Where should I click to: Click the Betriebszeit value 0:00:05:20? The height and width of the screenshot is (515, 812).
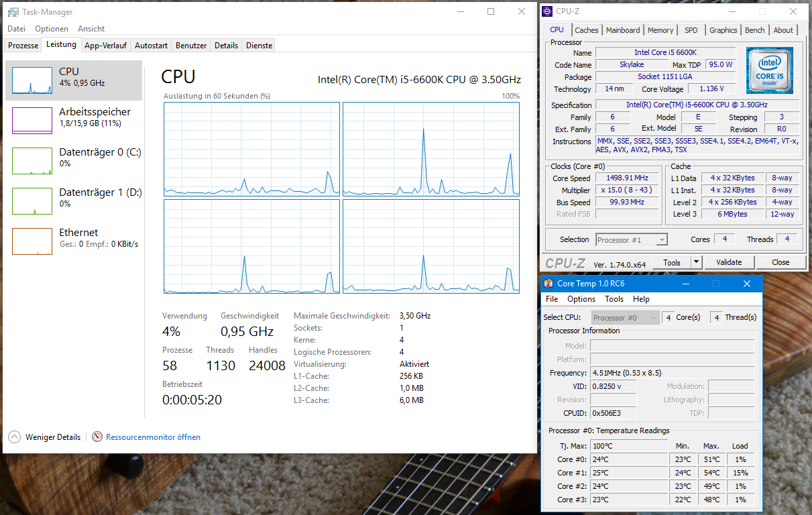click(192, 400)
